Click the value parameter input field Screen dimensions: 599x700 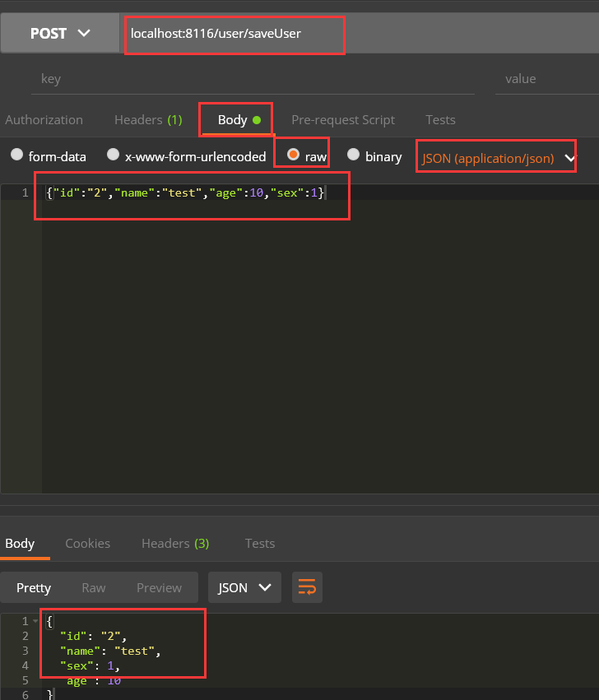547,80
